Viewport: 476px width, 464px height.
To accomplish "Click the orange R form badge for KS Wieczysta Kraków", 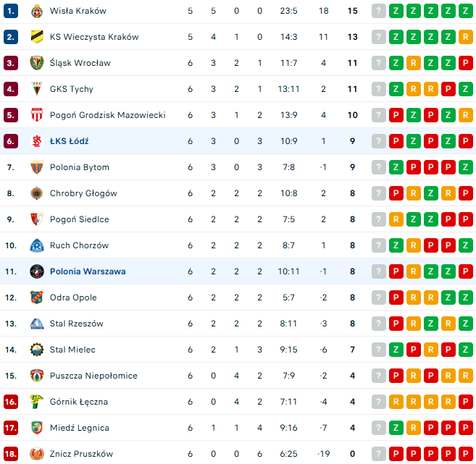I will pyautogui.click(x=466, y=37).
